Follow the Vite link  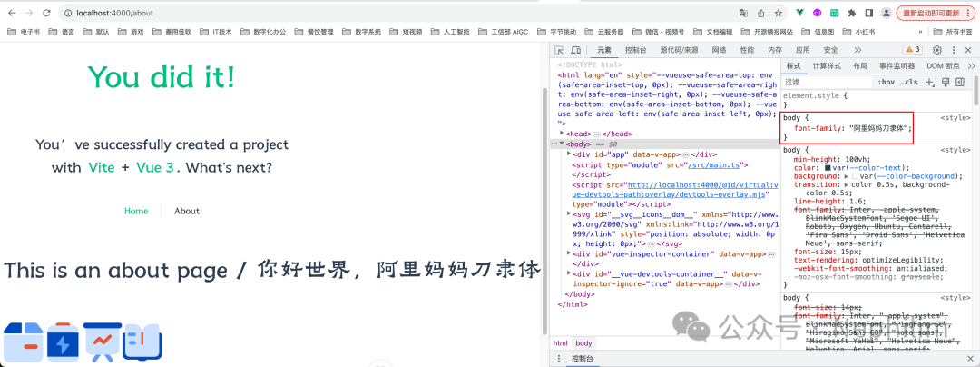[102, 167]
